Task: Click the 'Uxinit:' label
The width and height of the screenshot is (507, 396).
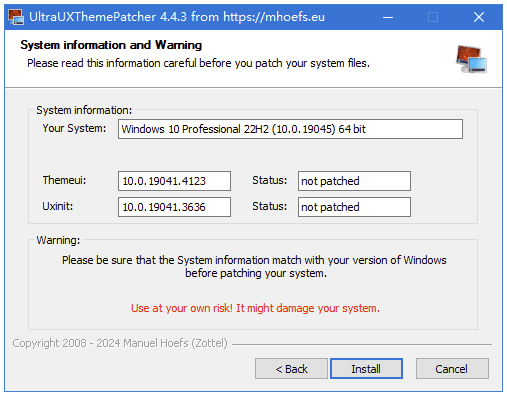Action: [x=58, y=206]
